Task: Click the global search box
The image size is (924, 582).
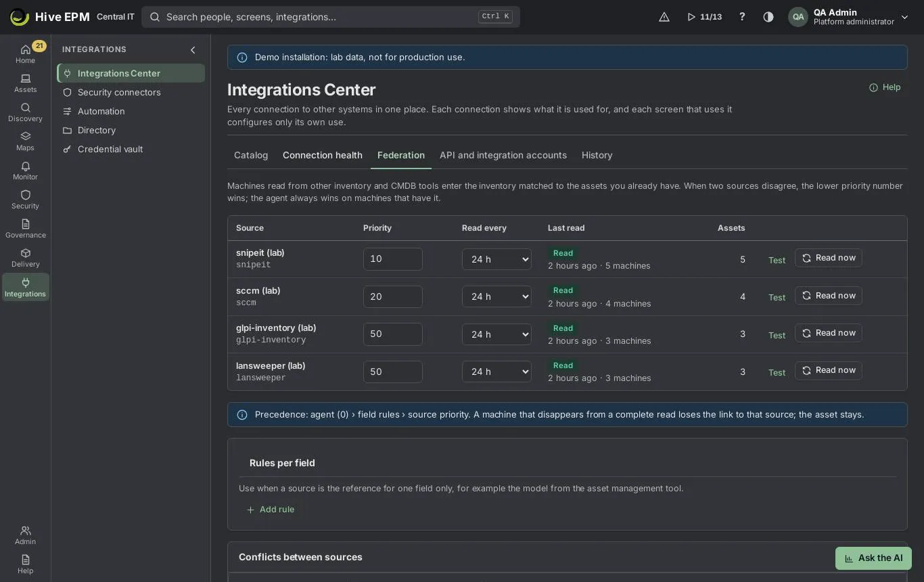Action: tap(331, 17)
